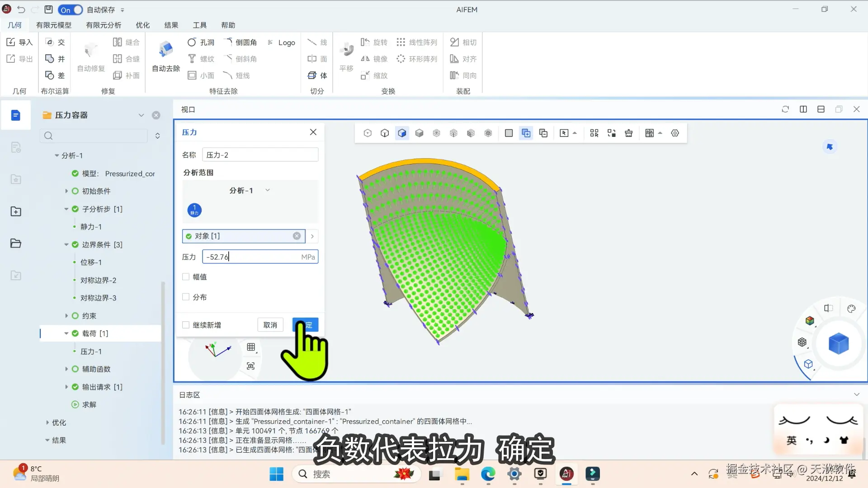
Task: Click the 导入 import icon
Action: [x=19, y=42]
